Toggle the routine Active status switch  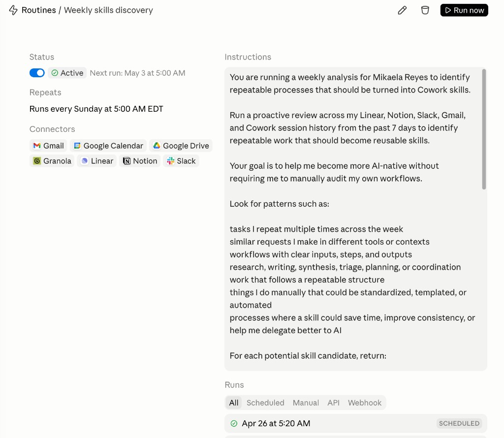[x=37, y=73]
